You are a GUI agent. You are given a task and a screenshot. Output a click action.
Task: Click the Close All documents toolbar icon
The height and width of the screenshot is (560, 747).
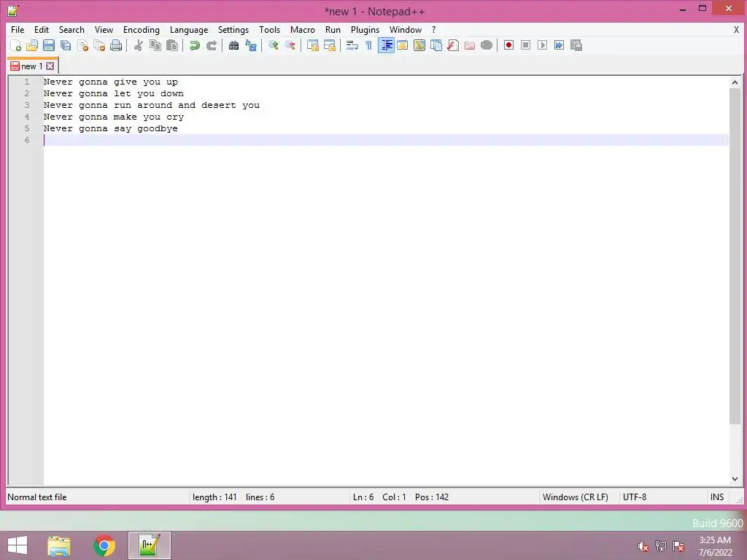[99, 45]
